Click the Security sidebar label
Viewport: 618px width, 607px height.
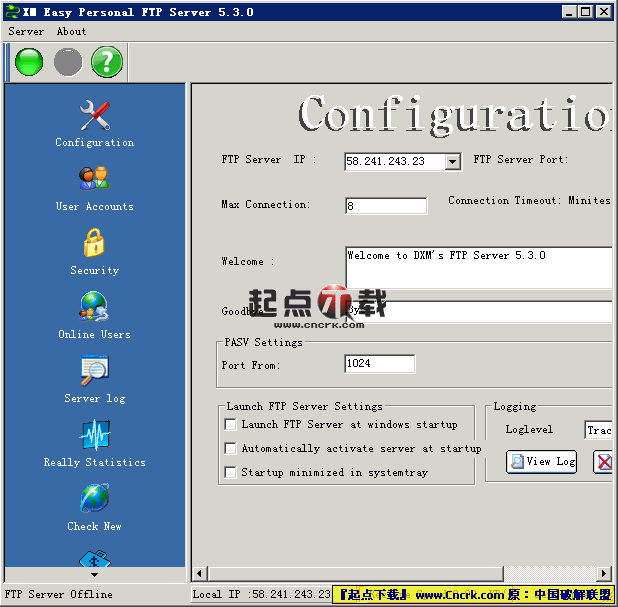click(x=95, y=270)
